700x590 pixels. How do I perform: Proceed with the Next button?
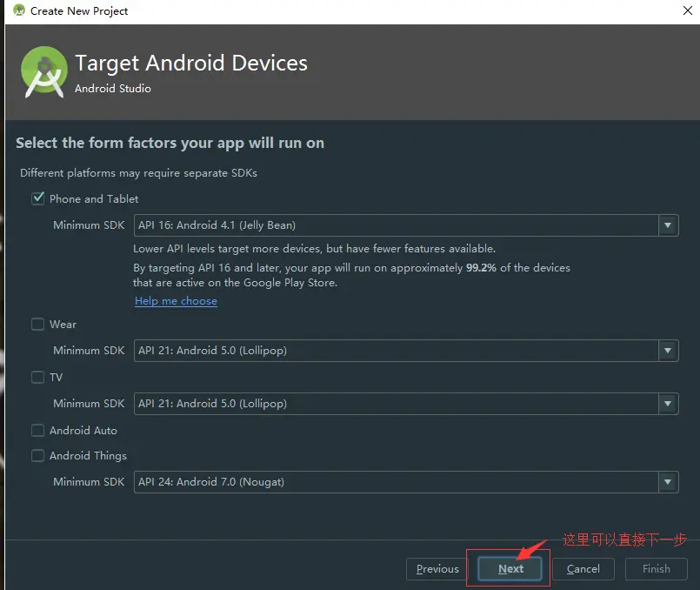[510, 569]
